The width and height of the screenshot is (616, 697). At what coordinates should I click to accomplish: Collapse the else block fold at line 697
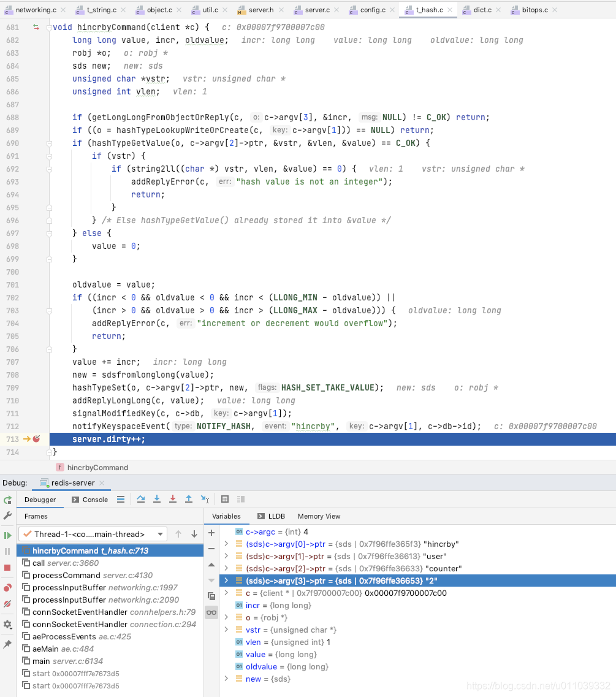coord(49,234)
